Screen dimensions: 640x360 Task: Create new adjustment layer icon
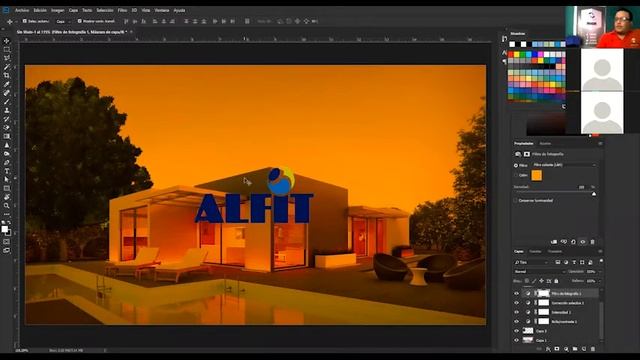tap(566, 349)
